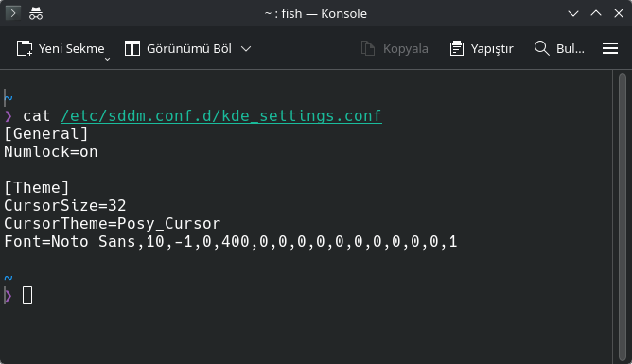Click the Numlock=on line
Screen dimensions: 632x364
pos(51,152)
